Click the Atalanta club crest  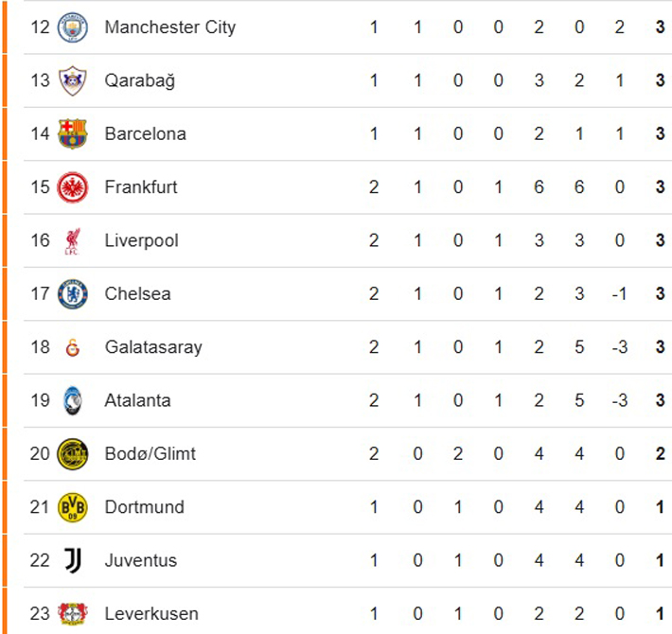point(72,400)
